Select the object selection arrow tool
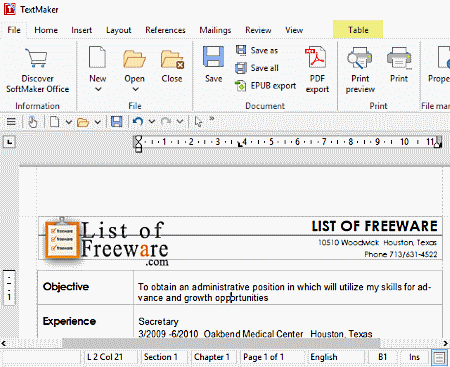 198,122
